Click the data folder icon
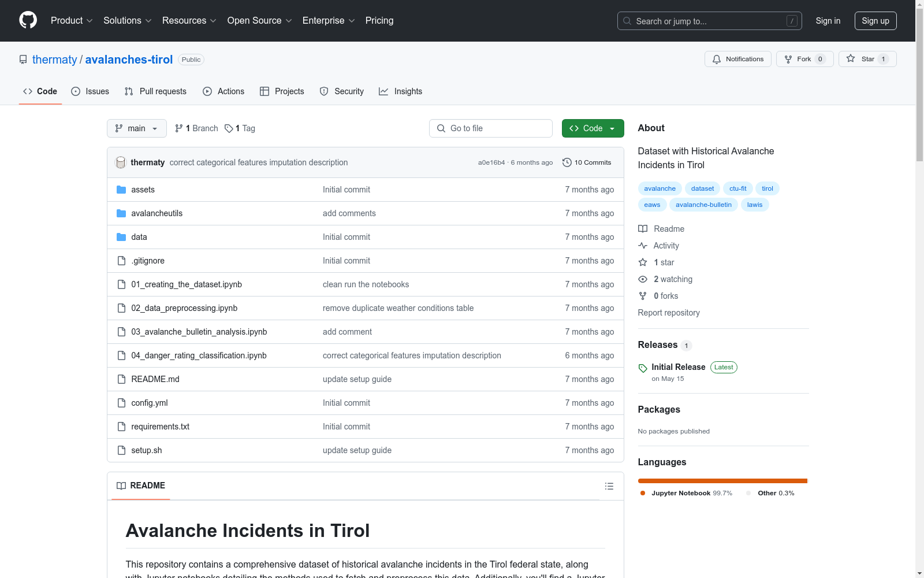This screenshot has width=924, height=578. 121,237
